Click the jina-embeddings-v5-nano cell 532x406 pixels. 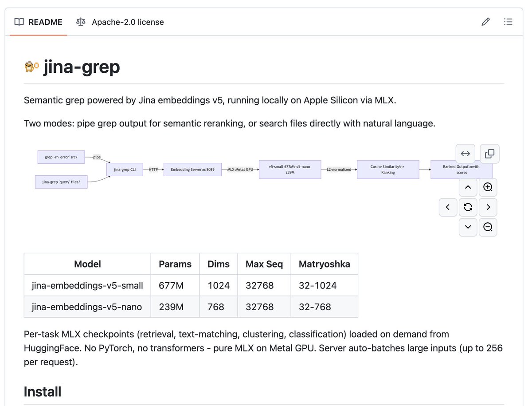[87, 307]
